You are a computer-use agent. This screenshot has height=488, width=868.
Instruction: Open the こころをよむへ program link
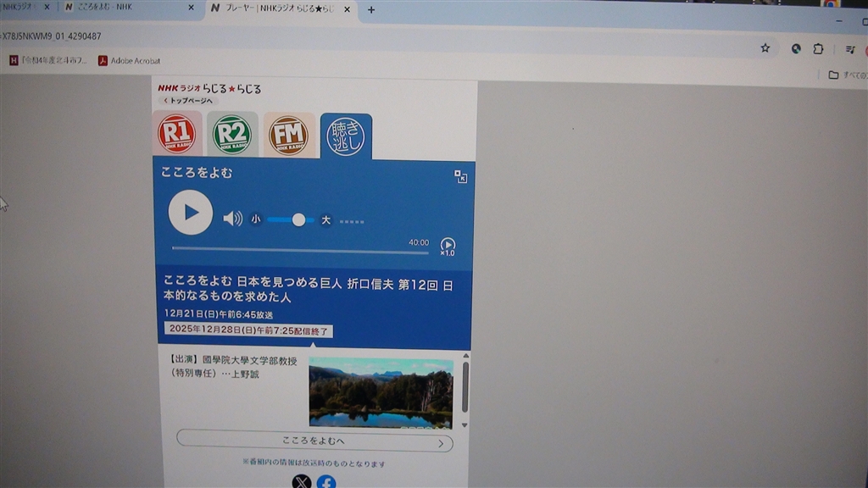[x=314, y=441]
